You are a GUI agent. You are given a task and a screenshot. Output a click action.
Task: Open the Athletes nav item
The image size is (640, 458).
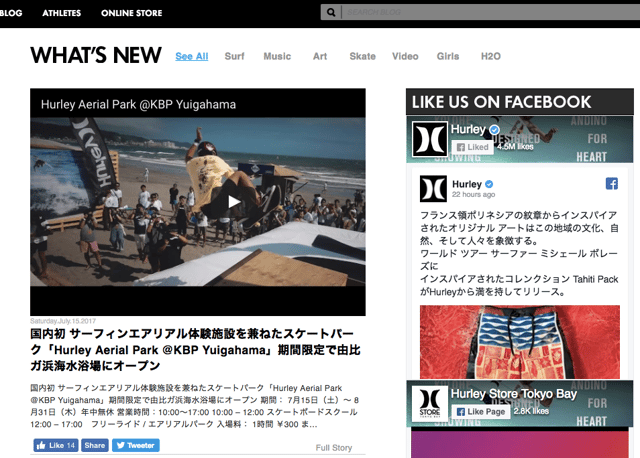click(62, 13)
